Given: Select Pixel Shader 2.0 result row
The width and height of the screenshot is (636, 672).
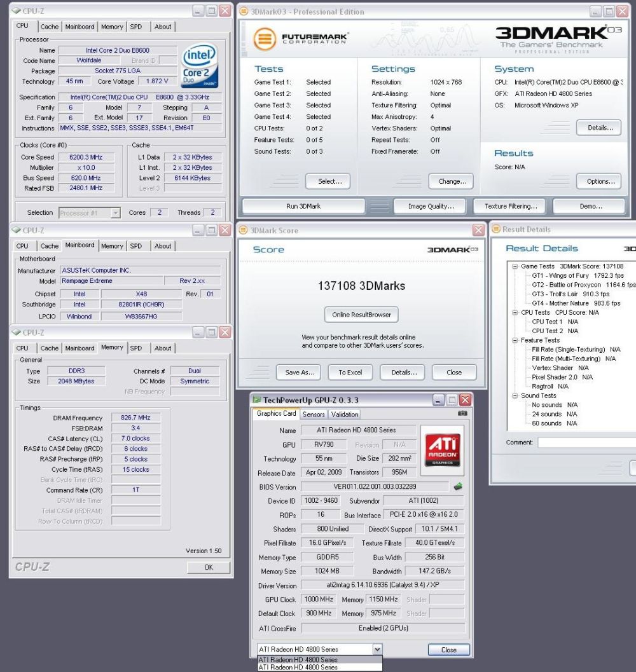Looking at the screenshot, I should (x=562, y=377).
